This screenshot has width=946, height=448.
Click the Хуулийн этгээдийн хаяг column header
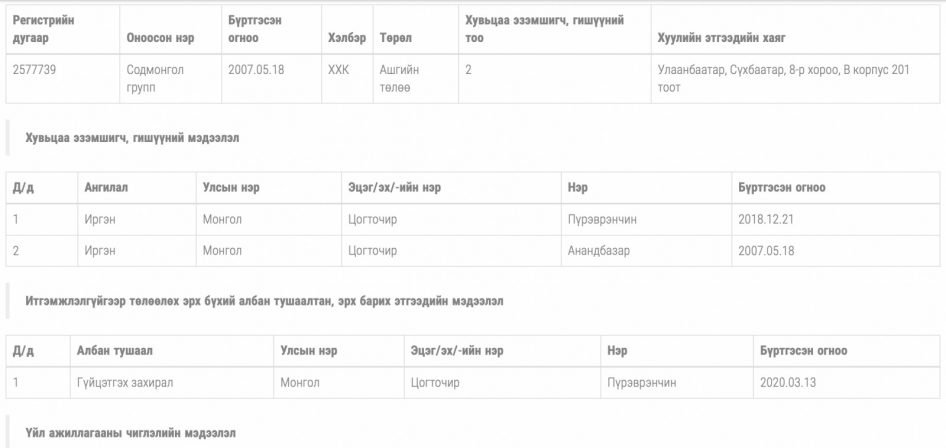[x=721, y=38]
